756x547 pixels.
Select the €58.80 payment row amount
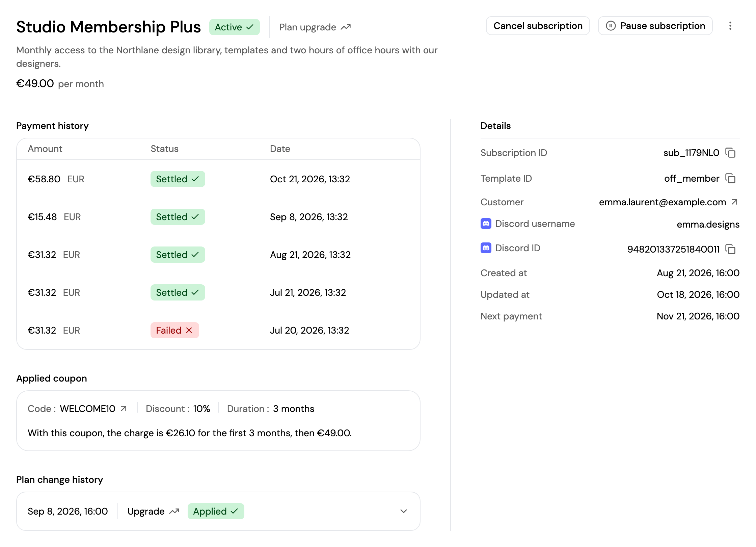[44, 179]
